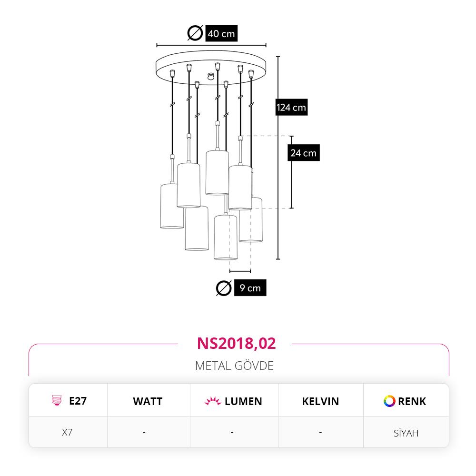Click the leftmost hanging lamp shade

pyautogui.click(x=172, y=206)
